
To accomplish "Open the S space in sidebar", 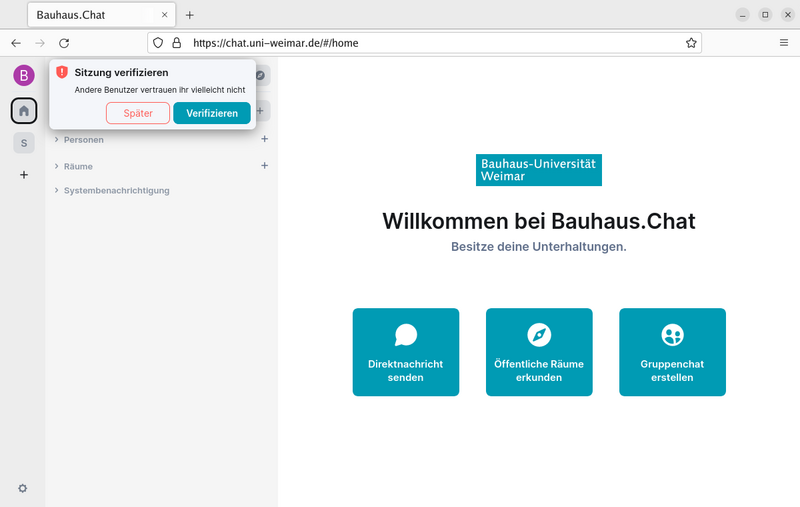I will tap(24, 143).
